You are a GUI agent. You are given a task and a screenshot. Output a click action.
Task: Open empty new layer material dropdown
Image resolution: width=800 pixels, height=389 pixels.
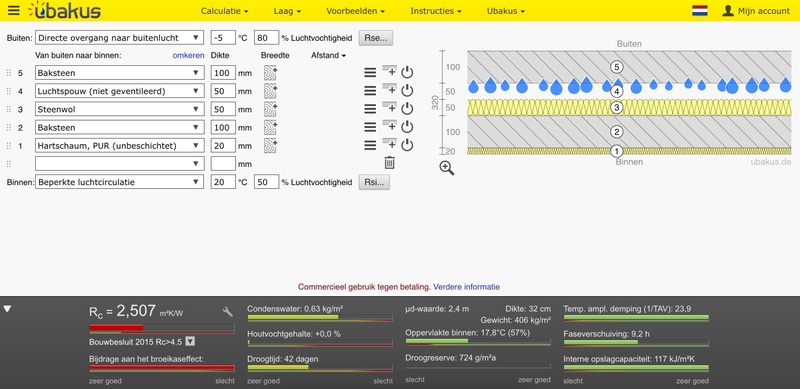point(120,164)
